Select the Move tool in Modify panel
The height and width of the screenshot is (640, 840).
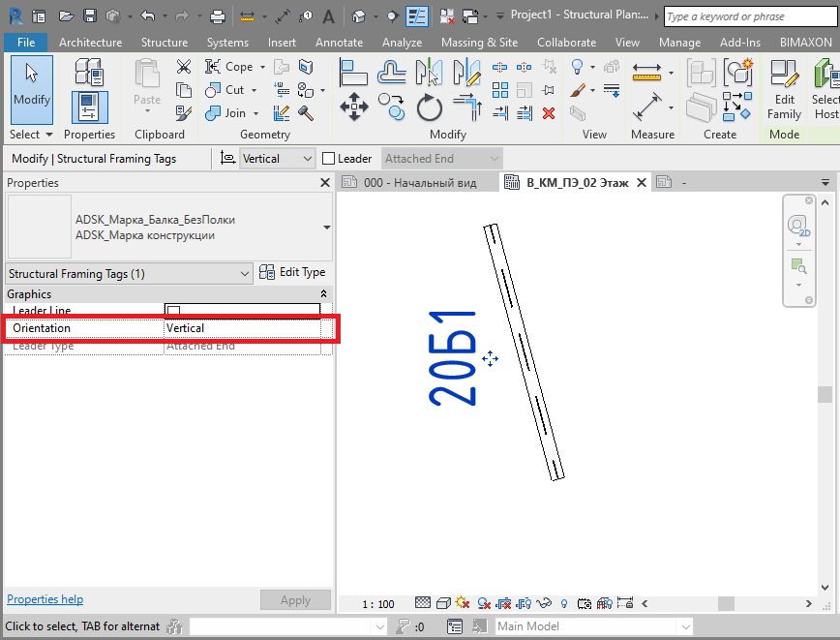point(353,107)
